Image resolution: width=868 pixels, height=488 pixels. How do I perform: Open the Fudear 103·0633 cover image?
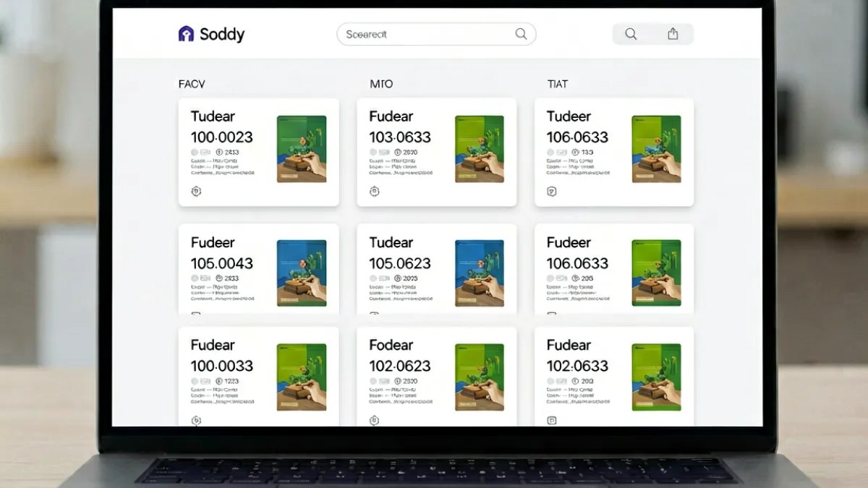[x=480, y=149]
